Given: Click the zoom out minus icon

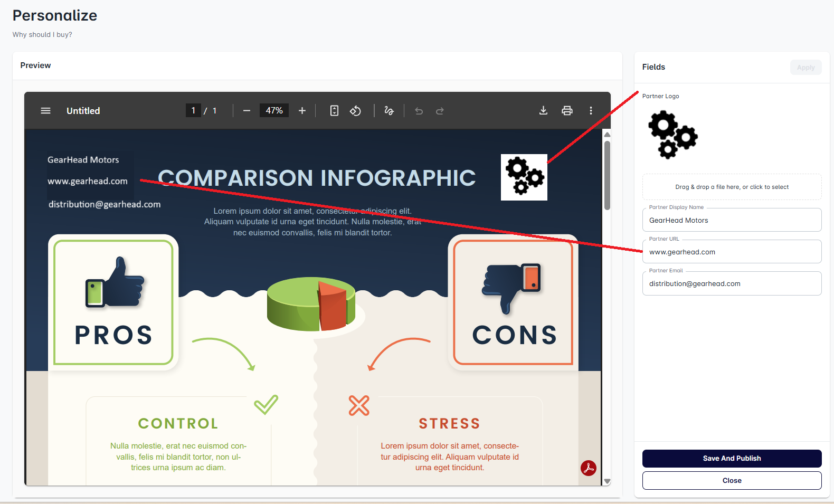Looking at the screenshot, I should pyautogui.click(x=247, y=111).
